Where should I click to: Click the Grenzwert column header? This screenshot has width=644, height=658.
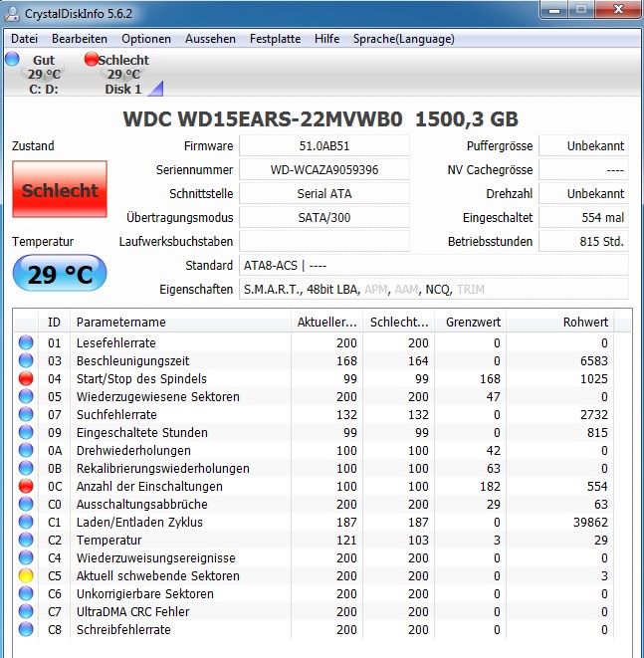click(x=471, y=323)
